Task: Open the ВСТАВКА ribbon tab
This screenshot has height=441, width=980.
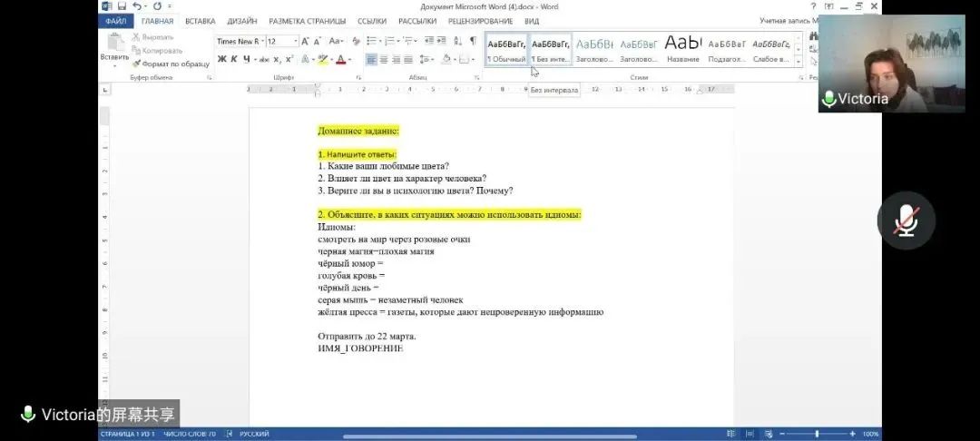Action: click(x=200, y=21)
